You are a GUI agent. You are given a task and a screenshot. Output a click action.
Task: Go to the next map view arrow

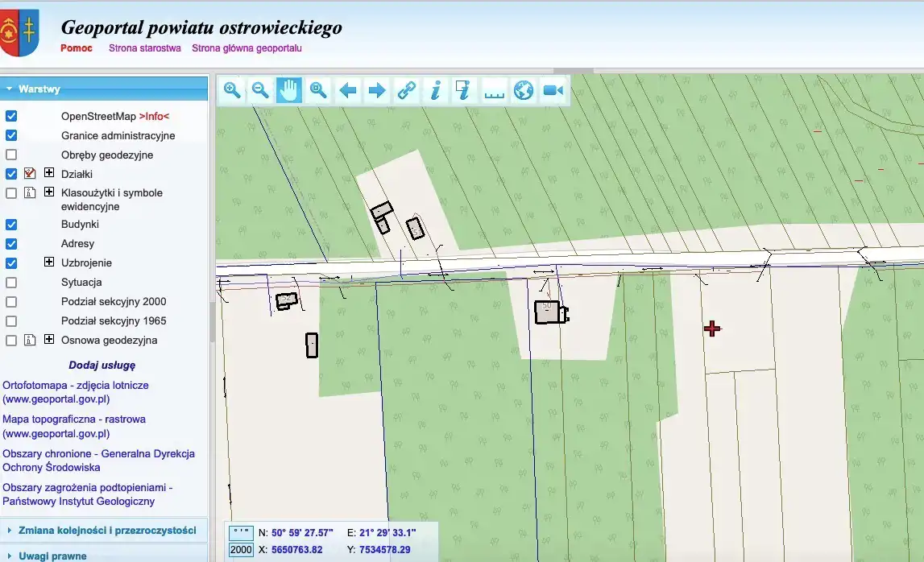(376, 90)
